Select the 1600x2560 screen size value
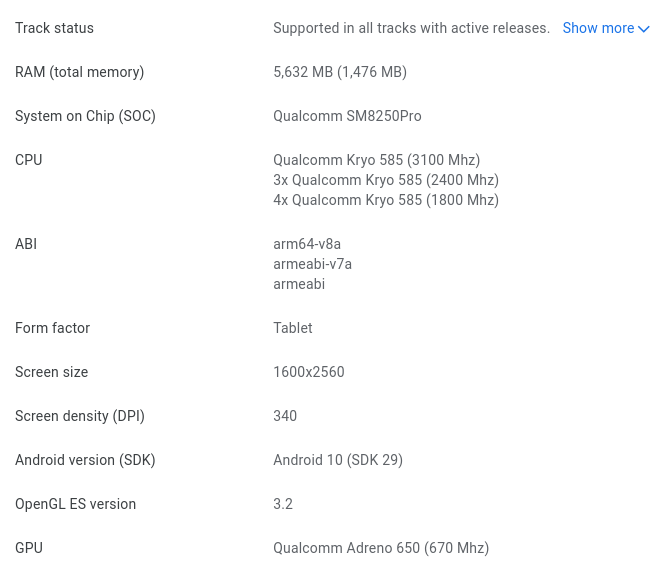 (x=308, y=372)
